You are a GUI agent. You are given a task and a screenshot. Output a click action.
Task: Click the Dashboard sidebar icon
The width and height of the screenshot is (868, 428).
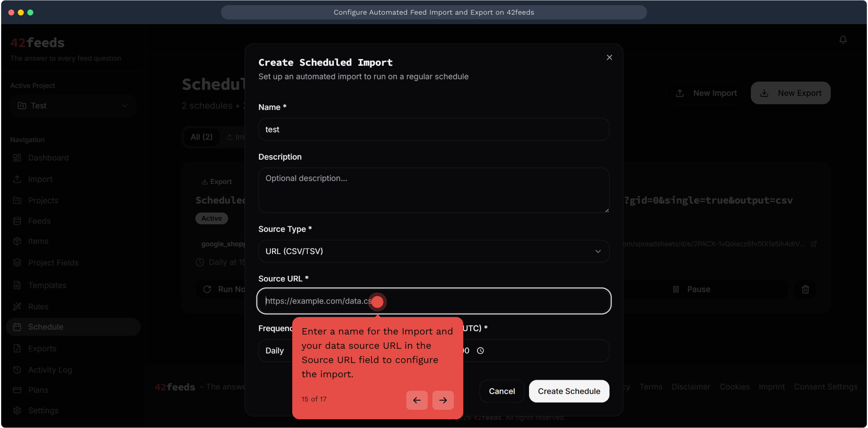coord(17,158)
